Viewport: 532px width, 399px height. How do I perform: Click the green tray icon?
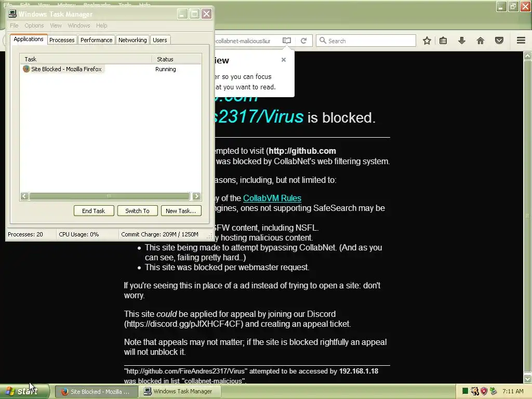click(x=465, y=391)
